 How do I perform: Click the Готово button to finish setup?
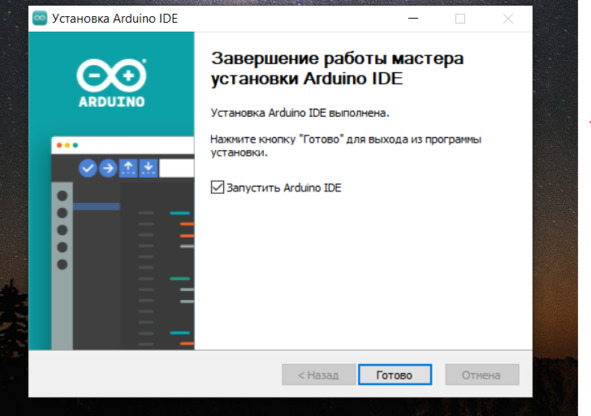395,375
